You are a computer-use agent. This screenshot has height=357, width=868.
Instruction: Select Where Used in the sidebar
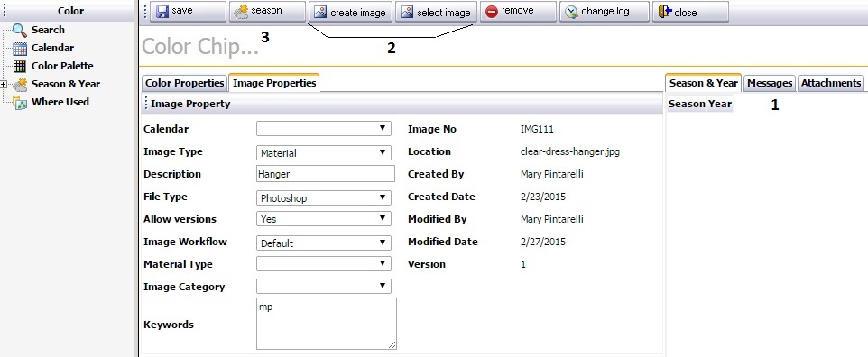point(60,102)
